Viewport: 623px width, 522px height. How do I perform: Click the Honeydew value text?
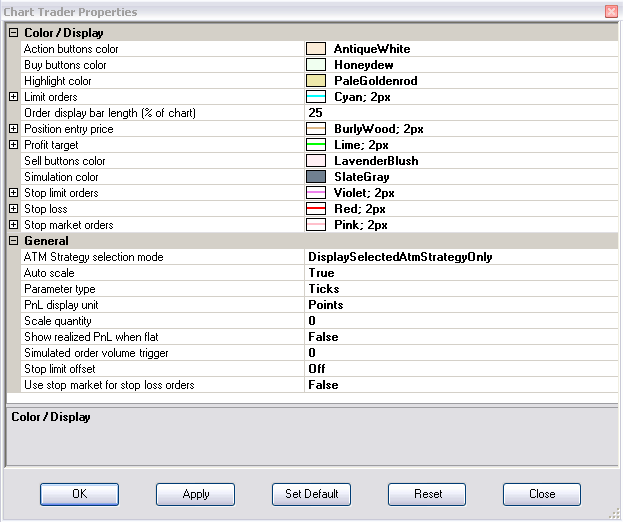(364, 65)
